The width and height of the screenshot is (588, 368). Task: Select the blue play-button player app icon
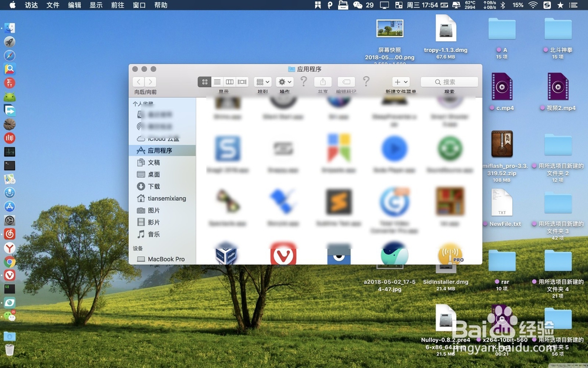click(x=394, y=149)
